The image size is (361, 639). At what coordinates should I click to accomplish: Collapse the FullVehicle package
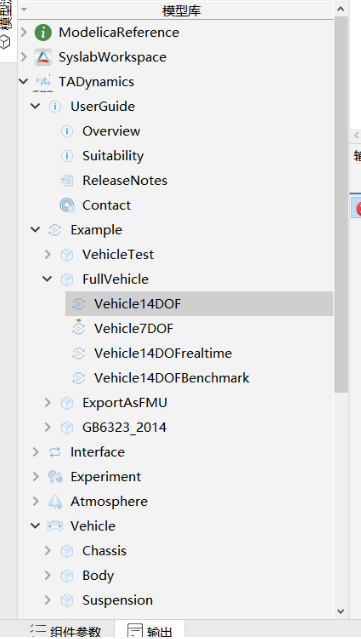point(48,279)
